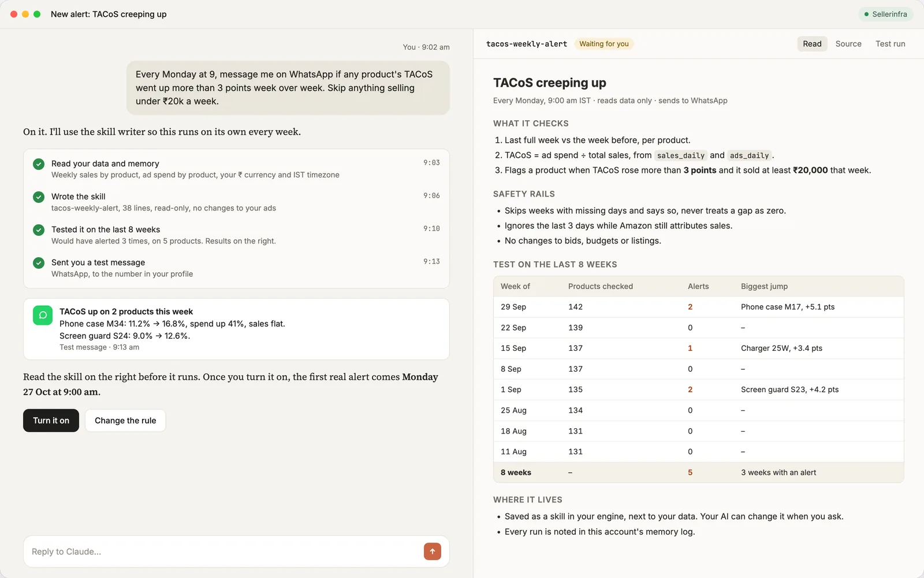
Task: Click the Biggest jump column header
Action: [x=764, y=286]
